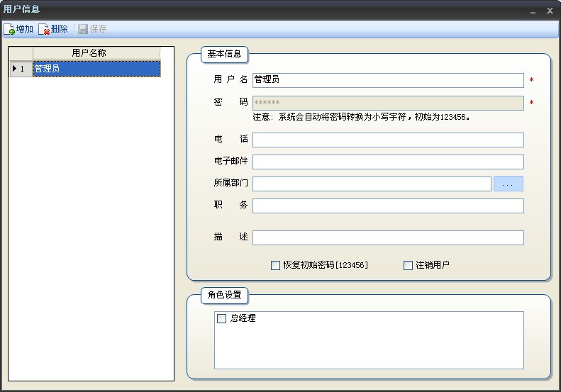This screenshot has height=392, width=561.
Task: Minimize the 用户信息 window
Action: click(x=533, y=10)
